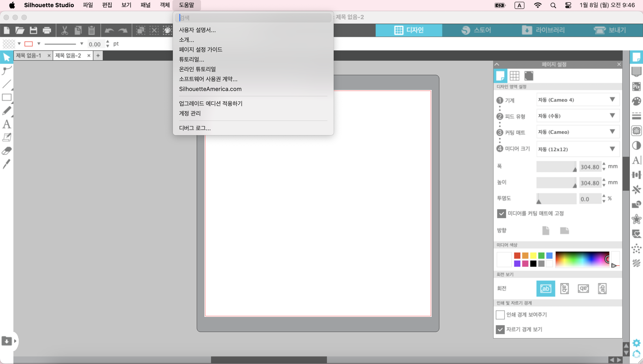The width and height of the screenshot is (643, 364).
Task: Open the Pix panel icon
Action: [636, 87]
